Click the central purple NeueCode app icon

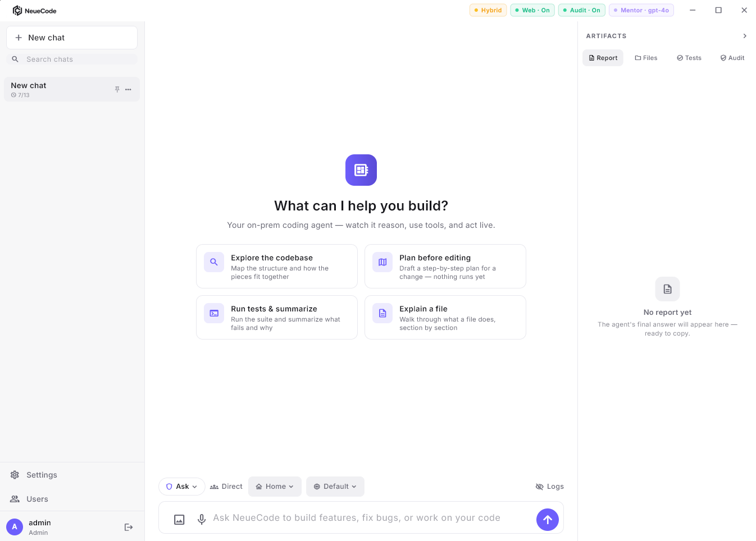click(361, 170)
